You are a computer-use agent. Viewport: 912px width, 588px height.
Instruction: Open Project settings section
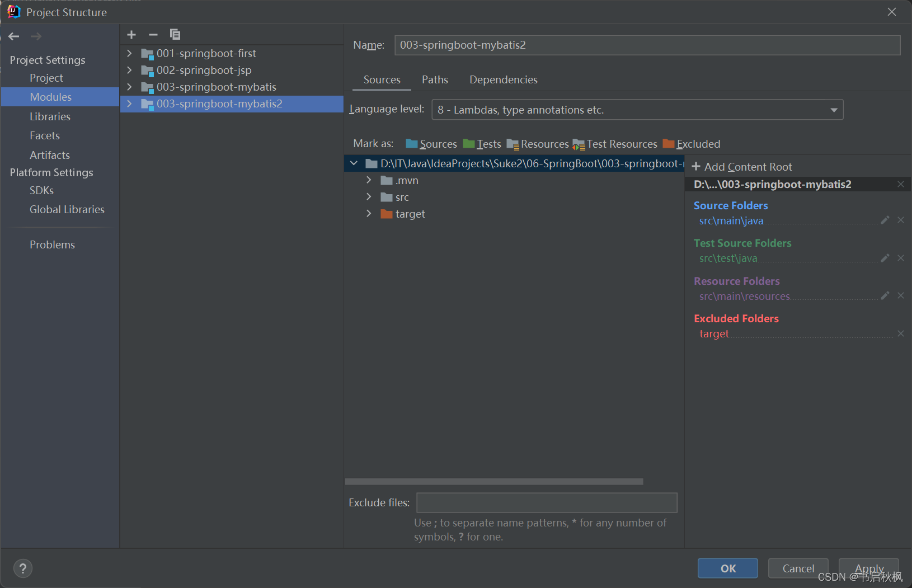point(46,78)
